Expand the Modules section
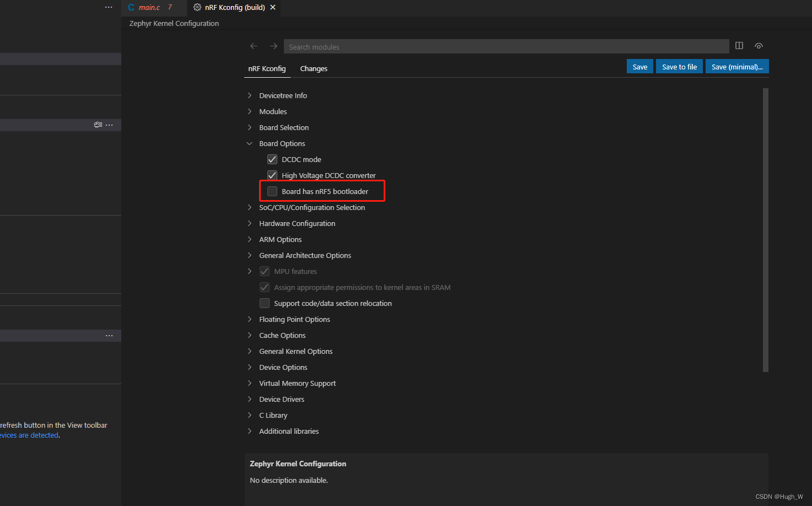The image size is (812, 506). tap(250, 111)
